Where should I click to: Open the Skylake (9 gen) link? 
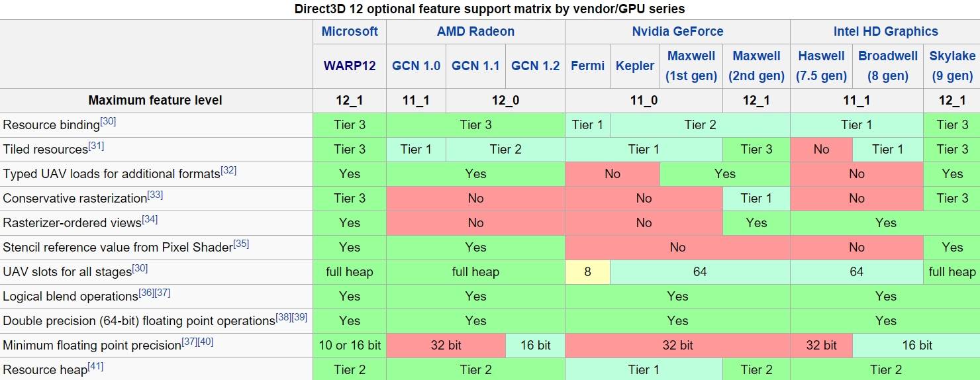click(952, 66)
